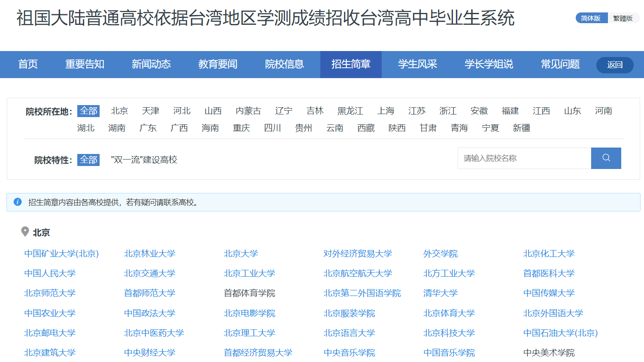This screenshot has width=644, height=362.
Task: Open the 学长学姐说 nav tab
Action: pos(489,64)
